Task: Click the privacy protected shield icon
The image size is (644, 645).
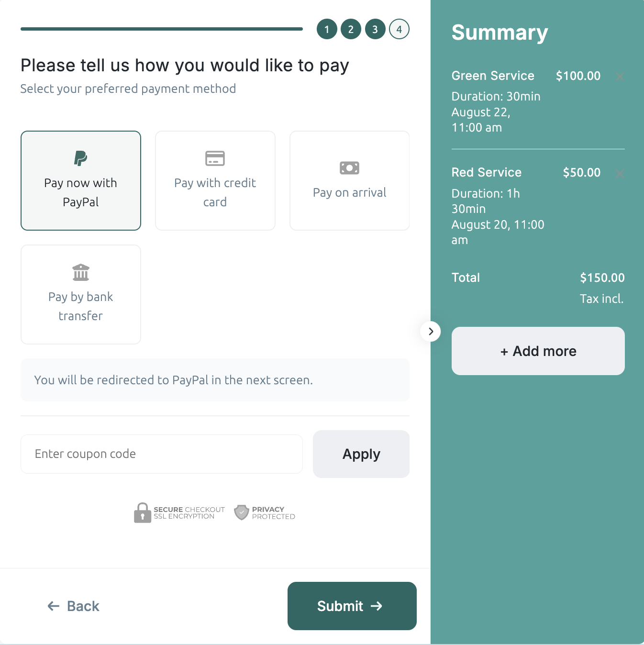Action: coord(242,512)
